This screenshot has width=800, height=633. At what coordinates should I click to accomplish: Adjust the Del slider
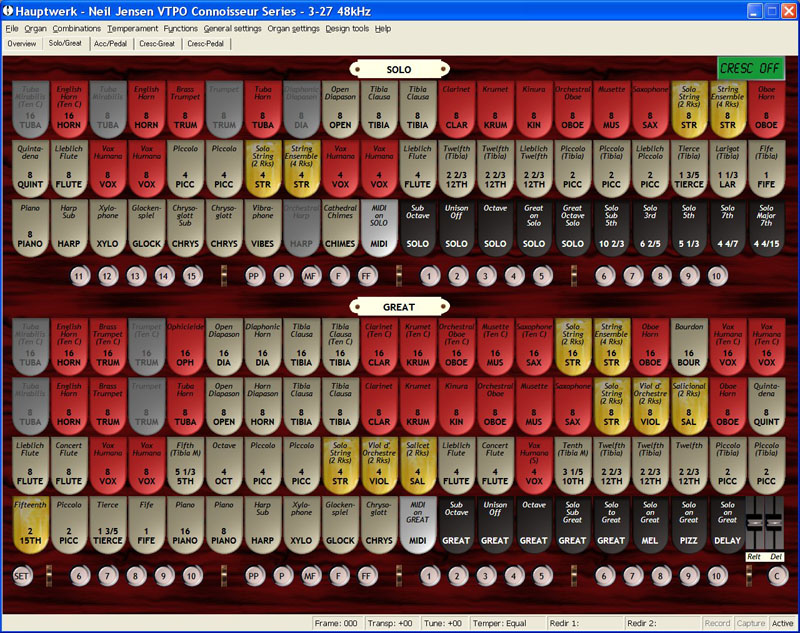pyautogui.click(x=774, y=523)
